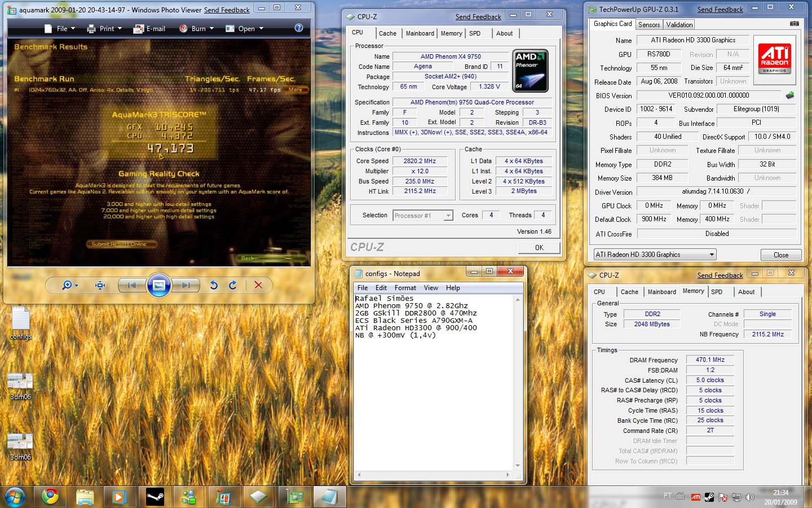The height and width of the screenshot is (508, 812).
Task: Rotate the photo counterclockwise
Action: (214, 286)
